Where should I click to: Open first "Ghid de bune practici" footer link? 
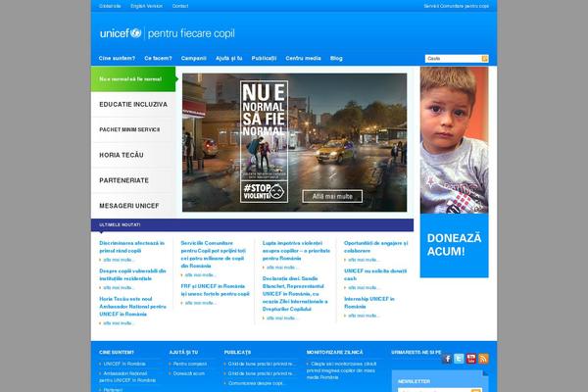pyautogui.click(x=262, y=364)
